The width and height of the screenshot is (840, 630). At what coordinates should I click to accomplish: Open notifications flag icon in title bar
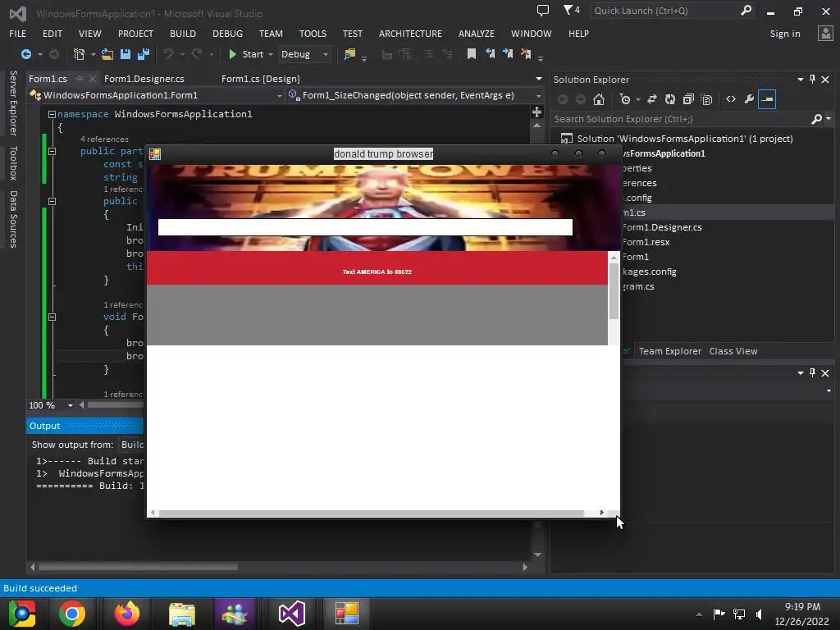[x=571, y=10]
